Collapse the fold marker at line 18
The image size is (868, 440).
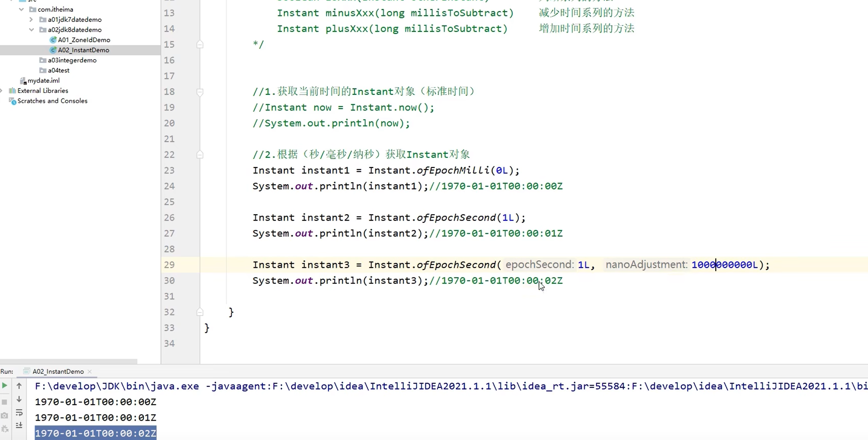pyautogui.click(x=200, y=92)
